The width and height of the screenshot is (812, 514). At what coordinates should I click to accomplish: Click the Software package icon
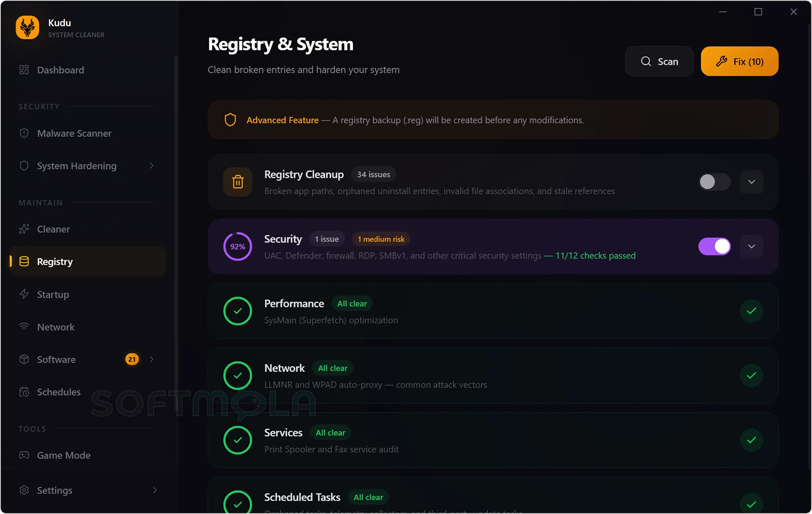(24, 359)
